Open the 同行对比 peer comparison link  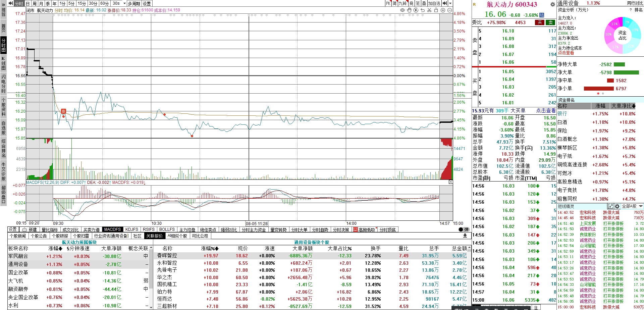point(635,3)
